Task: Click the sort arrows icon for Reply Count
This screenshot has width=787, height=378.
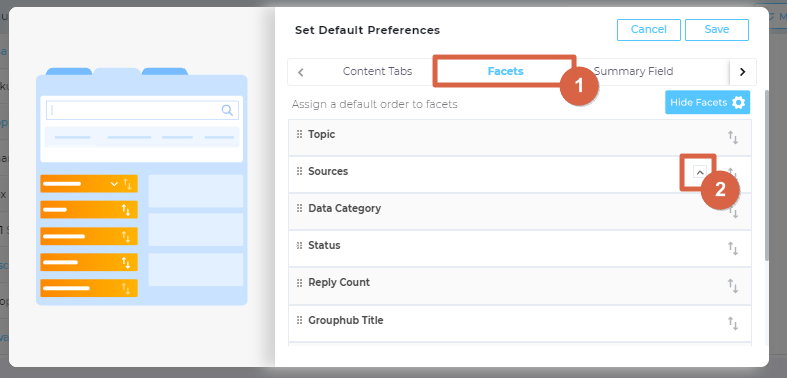Action: (x=733, y=286)
